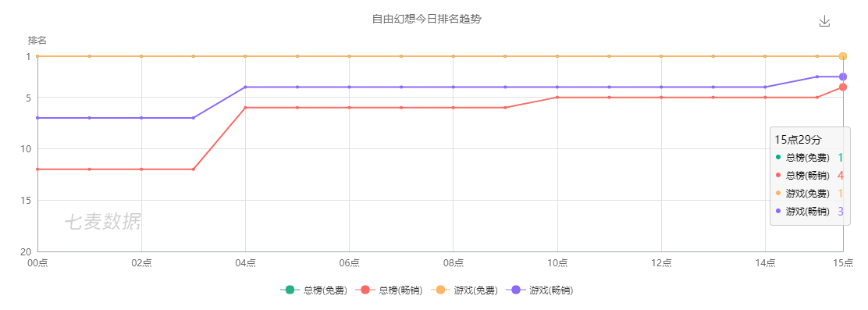Click the purple 游戏(畅销) legend circle
The height and width of the screenshot is (310, 868).
click(515, 290)
